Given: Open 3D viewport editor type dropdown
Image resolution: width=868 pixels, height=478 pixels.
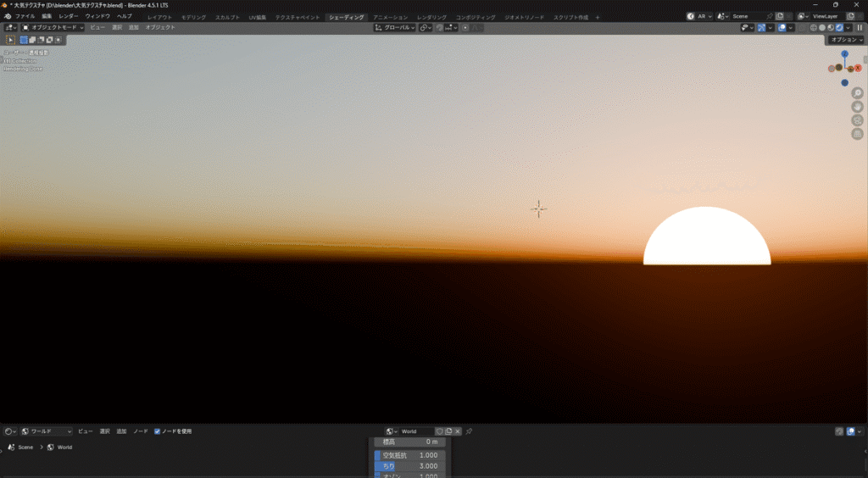Looking at the screenshot, I should [10, 28].
